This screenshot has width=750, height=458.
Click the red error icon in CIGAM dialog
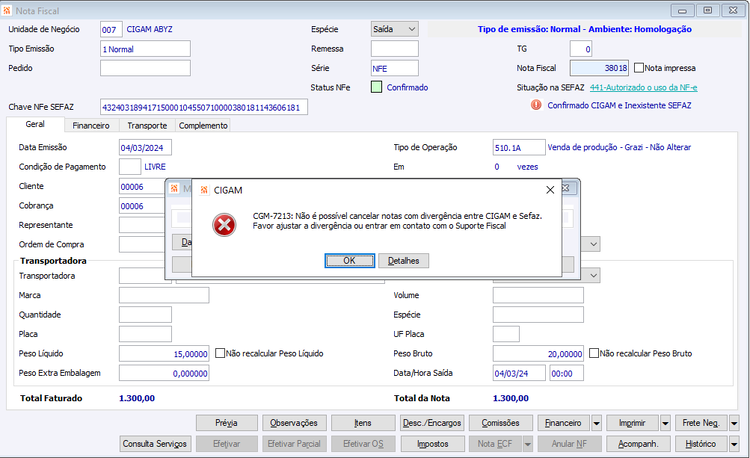pos(224,225)
